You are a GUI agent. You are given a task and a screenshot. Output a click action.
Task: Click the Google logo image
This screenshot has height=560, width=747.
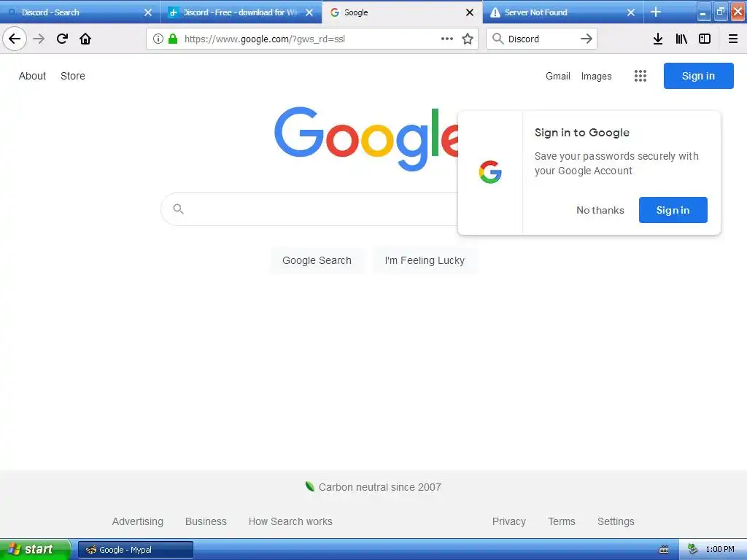pyautogui.click(x=367, y=138)
